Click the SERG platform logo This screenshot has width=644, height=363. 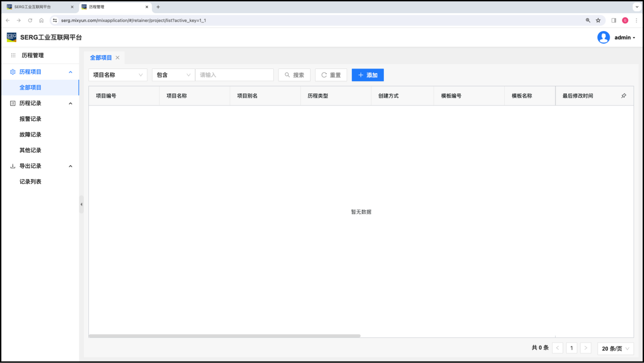[11, 37]
